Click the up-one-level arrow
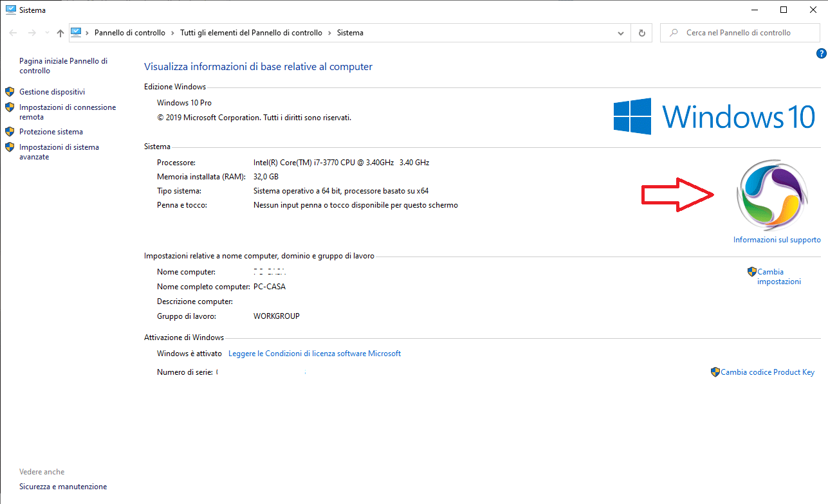The width and height of the screenshot is (828, 504). (x=60, y=33)
